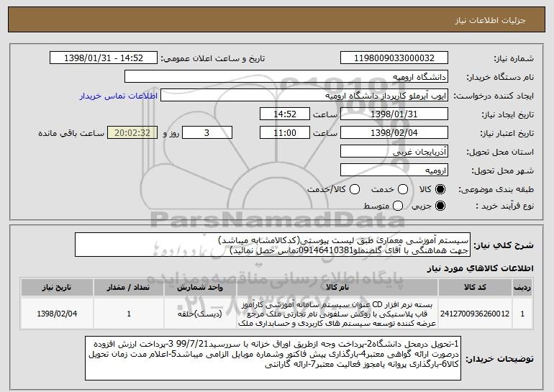Click product code 2412700936260012 cell

[x=475, y=314]
